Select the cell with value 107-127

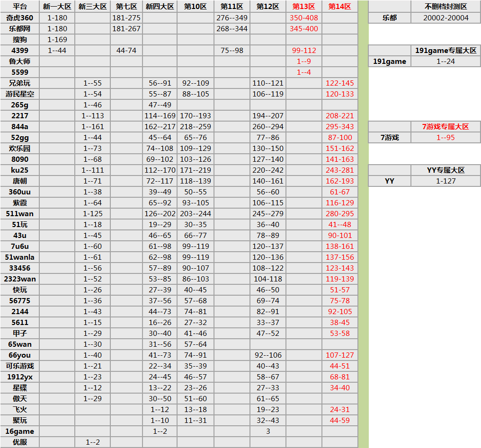339,355
